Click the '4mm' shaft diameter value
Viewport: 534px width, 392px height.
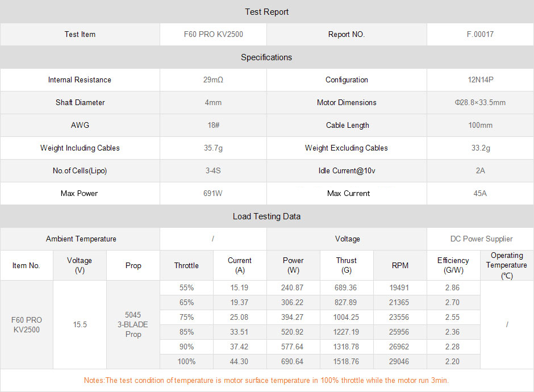213,102
